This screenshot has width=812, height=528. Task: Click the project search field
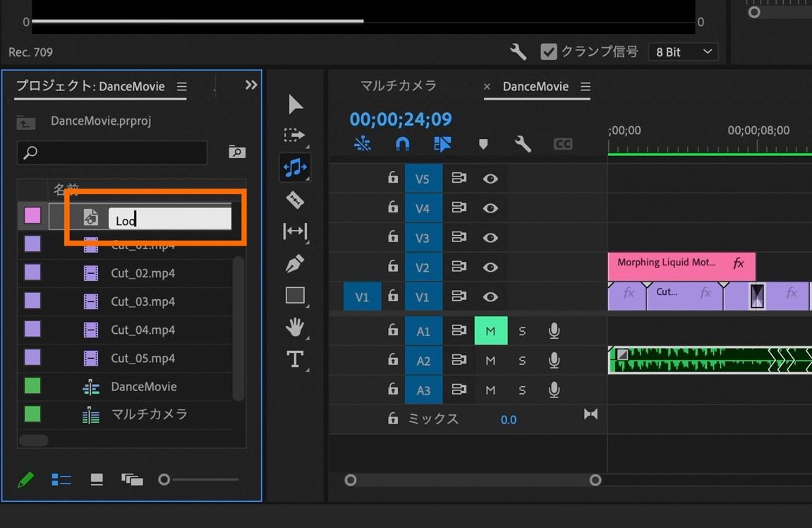(x=112, y=152)
